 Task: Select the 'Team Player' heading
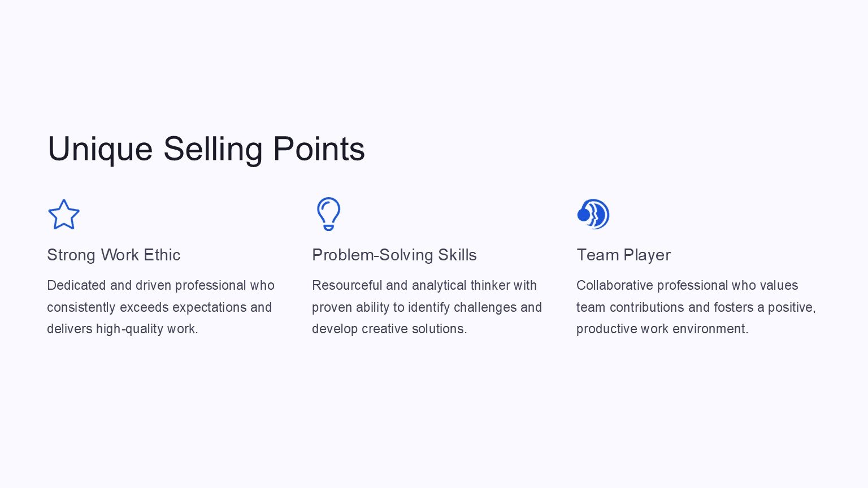tap(623, 255)
